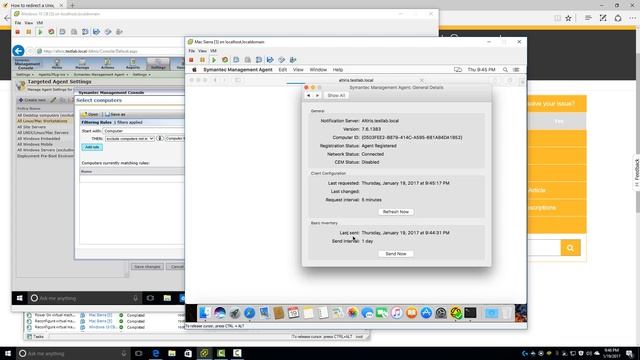Open iTunes icon in the Mac dock
The height and width of the screenshot is (360, 640).
coord(397,313)
